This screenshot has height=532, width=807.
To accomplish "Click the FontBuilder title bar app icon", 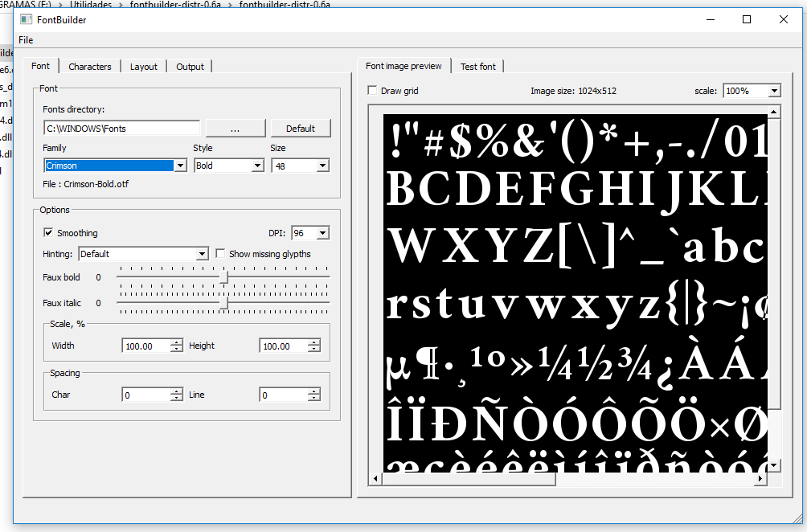I will pyautogui.click(x=27, y=20).
